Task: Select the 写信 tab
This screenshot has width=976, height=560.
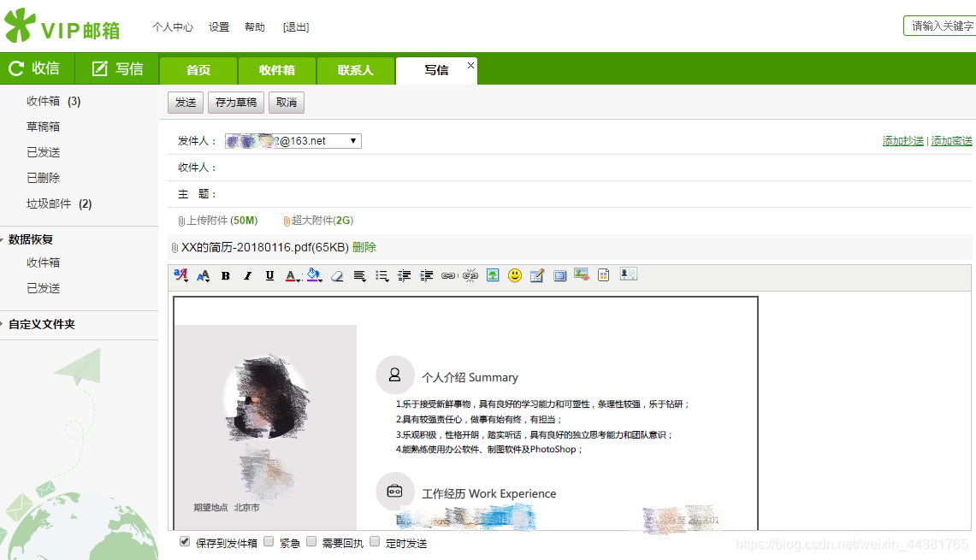Action: tap(436, 70)
